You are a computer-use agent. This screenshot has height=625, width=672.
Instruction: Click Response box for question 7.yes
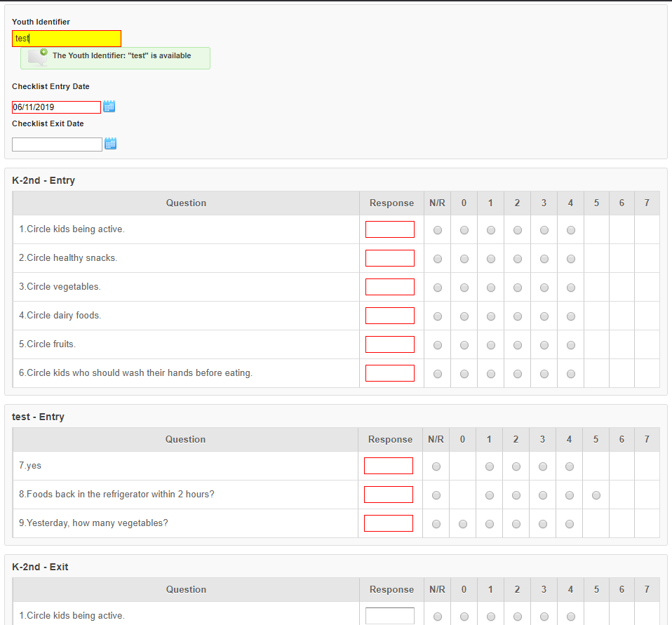(x=389, y=466)
